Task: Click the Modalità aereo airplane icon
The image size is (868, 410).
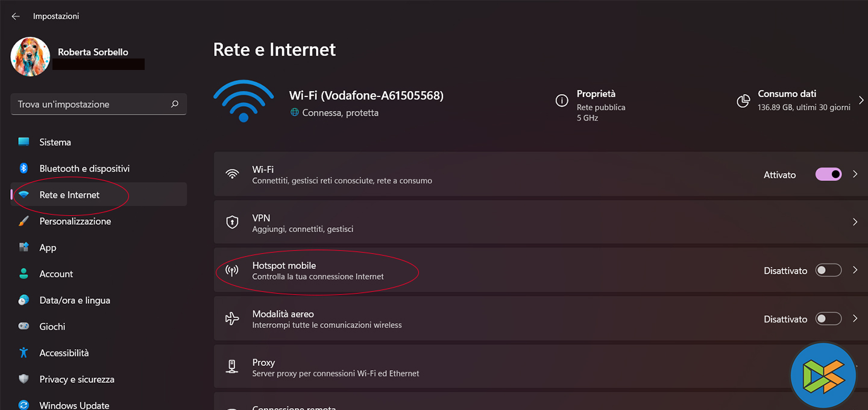Action: pyautogui.click(x=232, y=319)
